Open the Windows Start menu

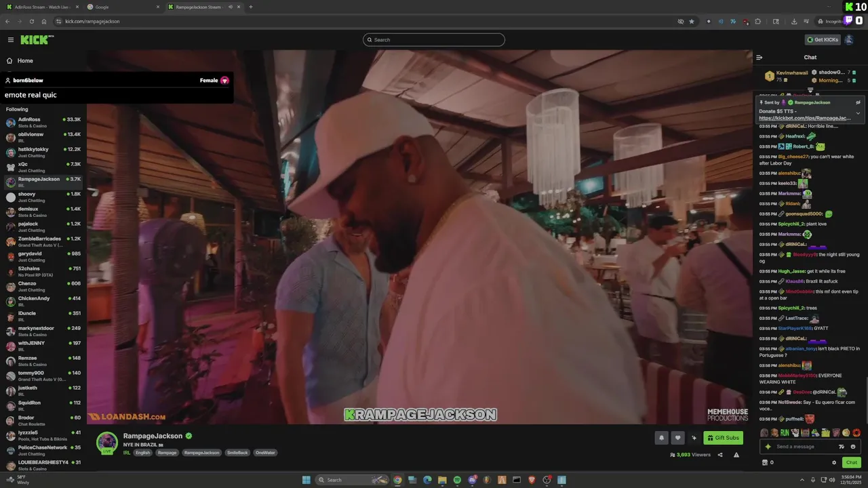(307, 480)
